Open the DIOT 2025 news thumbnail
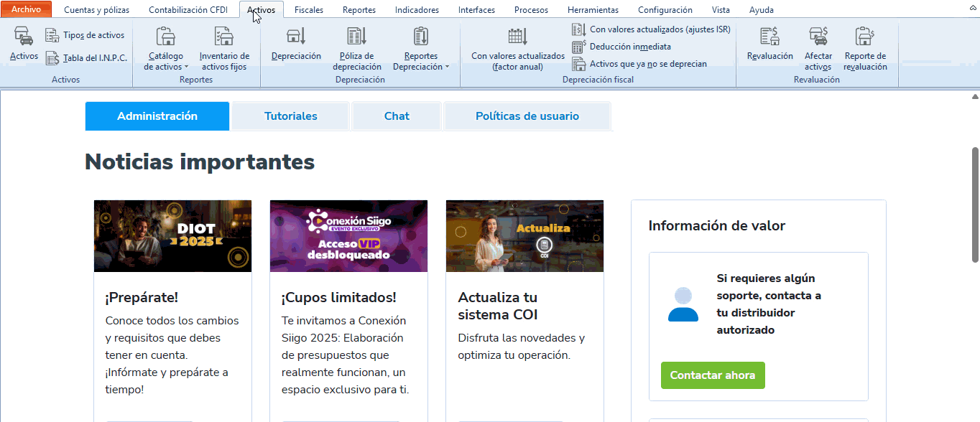 click(172, 236)
